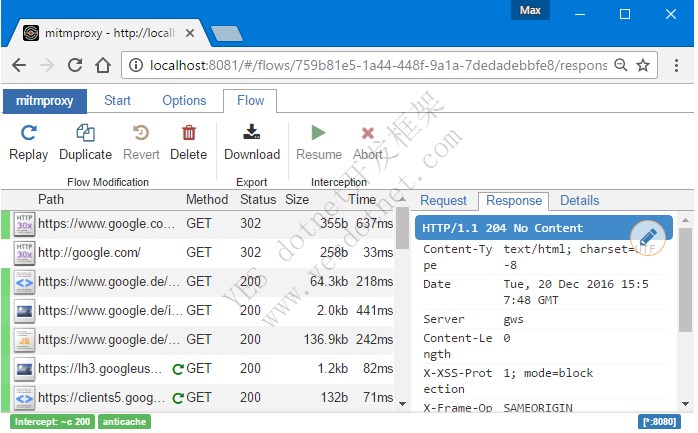698x433 pixels.
Task: Click the Date header value
Action: (x=576, y=292)
